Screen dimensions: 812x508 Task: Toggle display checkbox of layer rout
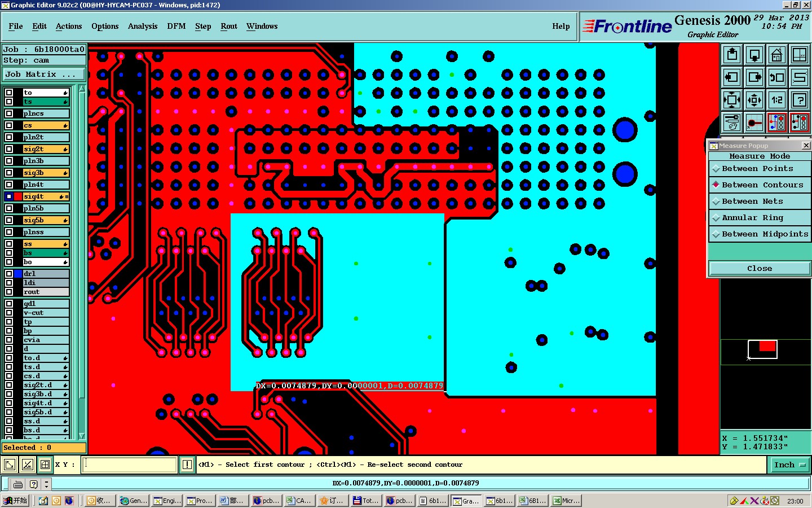pos(9,292)
